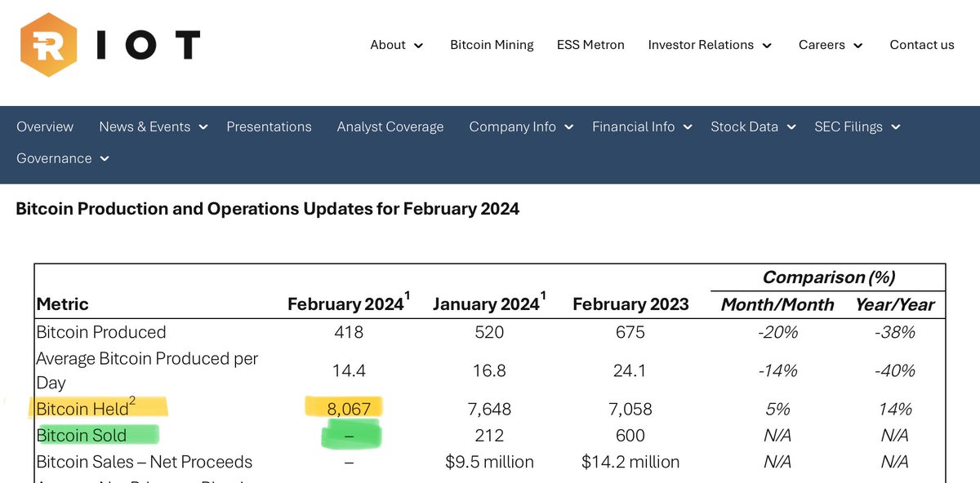
Task: Click the 418 Bitcoin Produced value
Action: pos(349,332)
